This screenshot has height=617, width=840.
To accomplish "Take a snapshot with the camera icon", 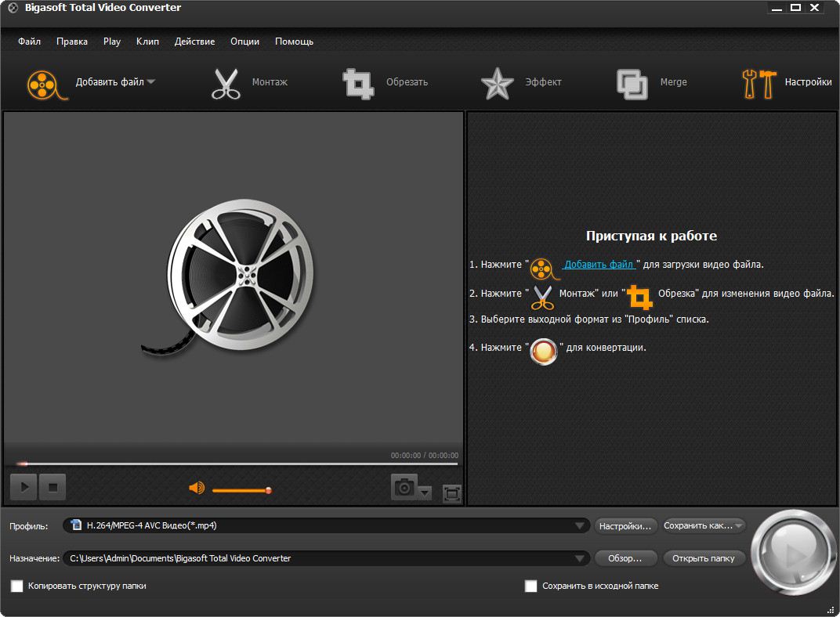I will tap(404, 487).
